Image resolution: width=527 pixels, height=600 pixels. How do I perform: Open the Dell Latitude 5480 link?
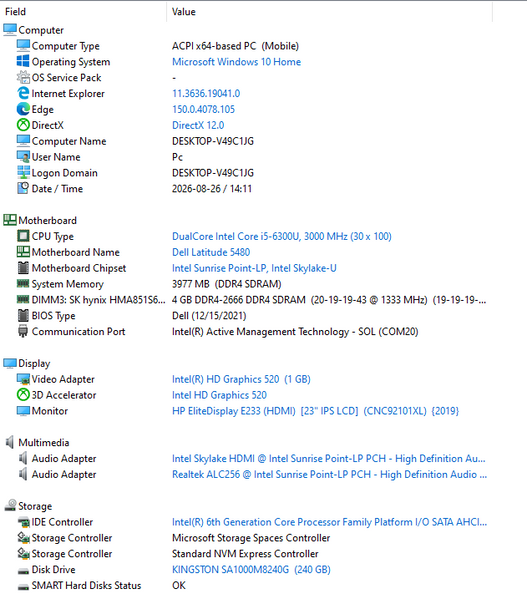pyautogui.click(x=211, y=252)
